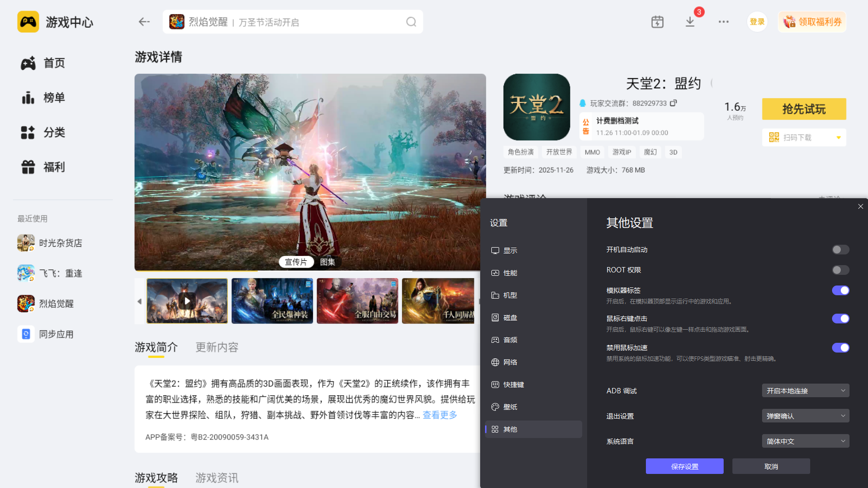The image size is (868, 488).
Task: Select 机型 settings section
Action: click(534, 295)
